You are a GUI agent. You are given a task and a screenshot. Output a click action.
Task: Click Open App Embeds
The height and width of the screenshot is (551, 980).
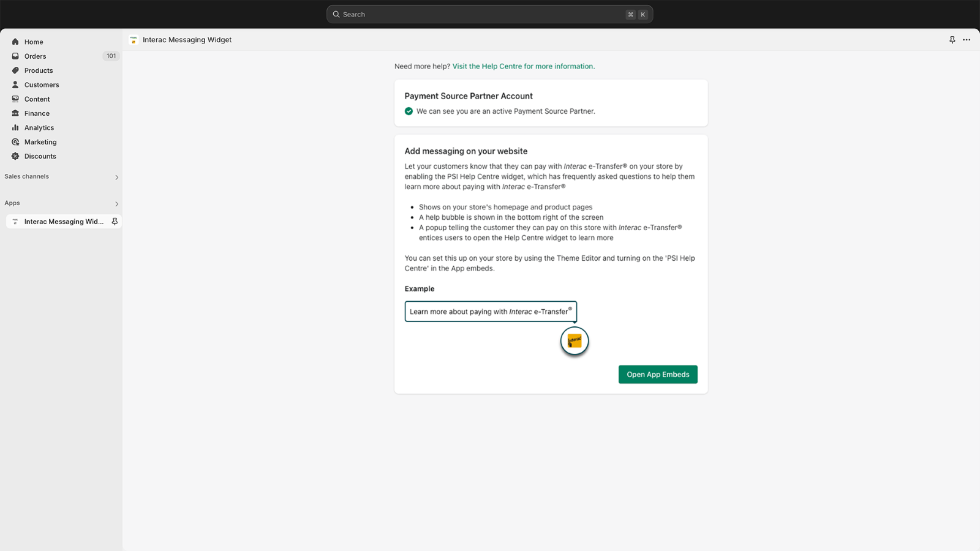658,374
